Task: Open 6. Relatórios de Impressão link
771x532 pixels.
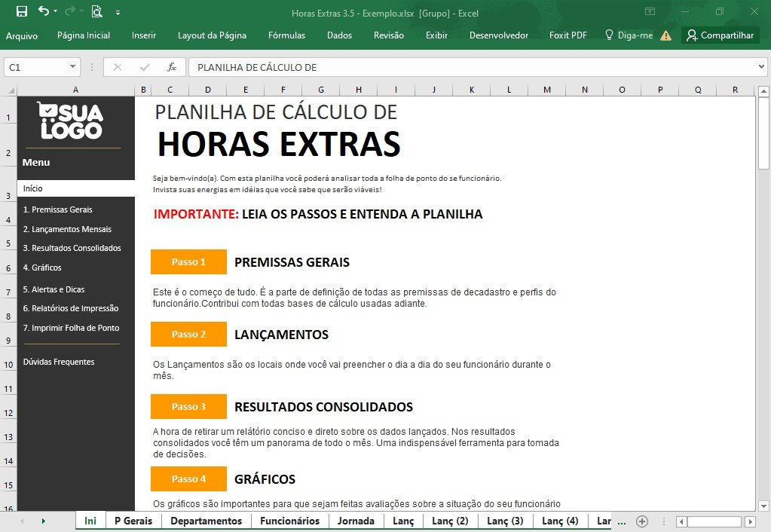Action: click(71, 308)
